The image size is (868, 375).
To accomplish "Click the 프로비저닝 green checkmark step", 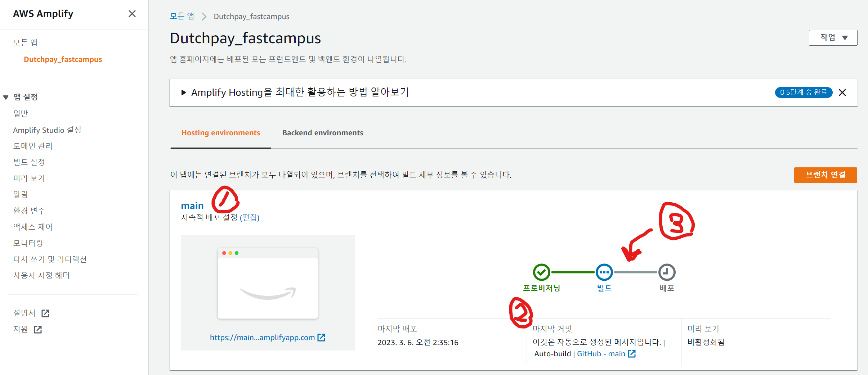I will 541,272.
